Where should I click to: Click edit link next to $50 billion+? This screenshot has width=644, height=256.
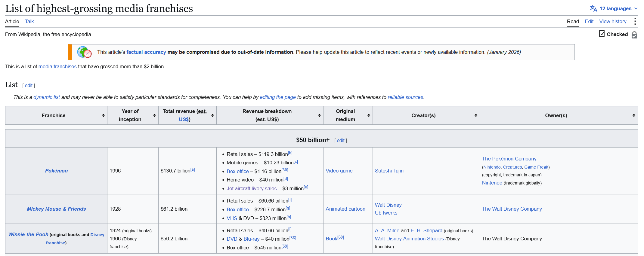[341, 140]
